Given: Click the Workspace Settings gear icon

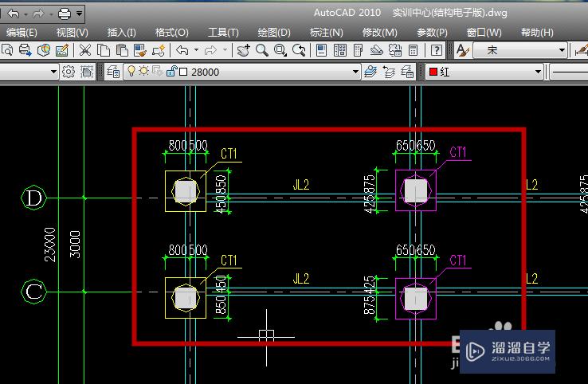Looking at the screenshot, I should click(69, 71).
